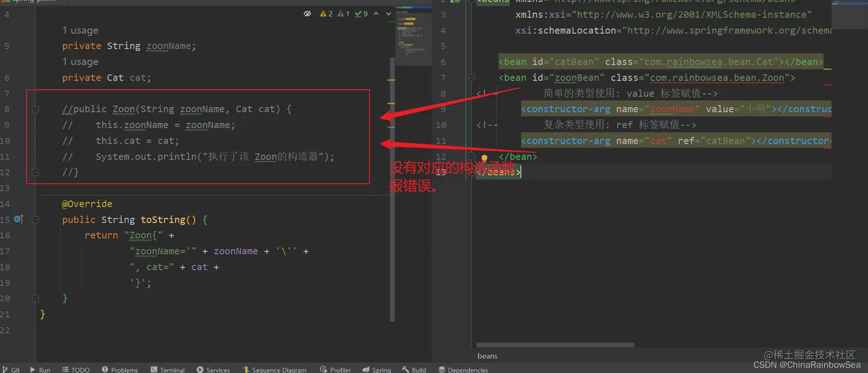Click the toString method name
Viewport: 868px width, 373px height.
click(163, 220)
